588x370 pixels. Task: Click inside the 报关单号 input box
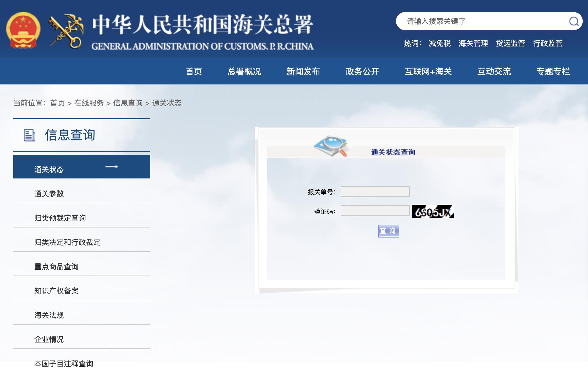[x=375, y=192]
